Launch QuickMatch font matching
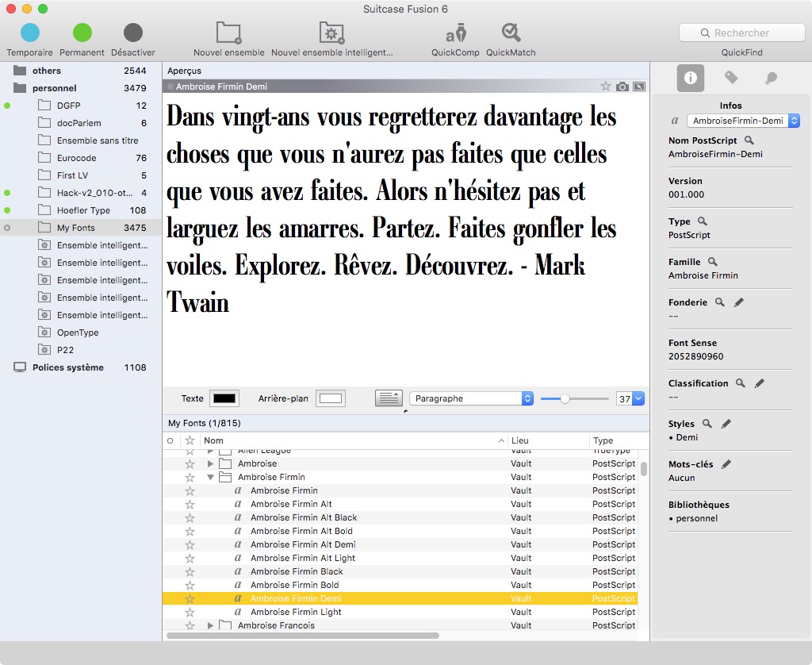The width and height of the screenshot is (812, 665). click(x=511, y=33)
